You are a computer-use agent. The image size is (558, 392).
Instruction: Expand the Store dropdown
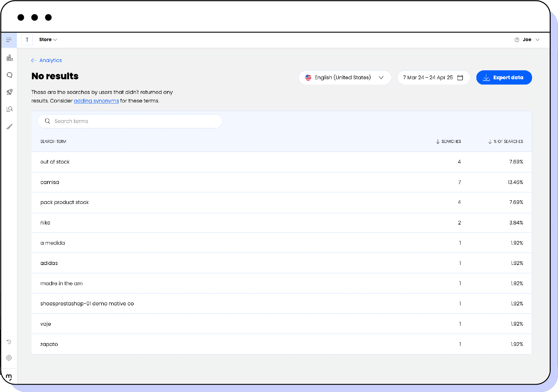point(48,40)
